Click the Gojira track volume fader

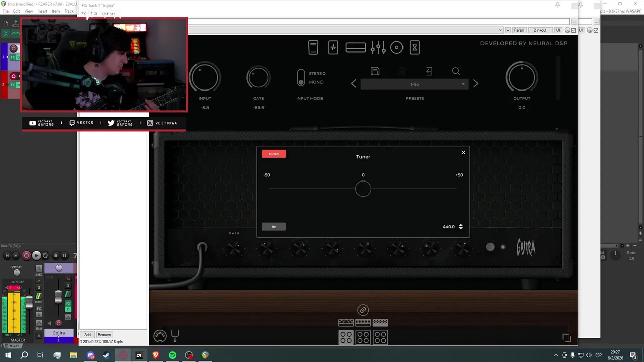58,297
